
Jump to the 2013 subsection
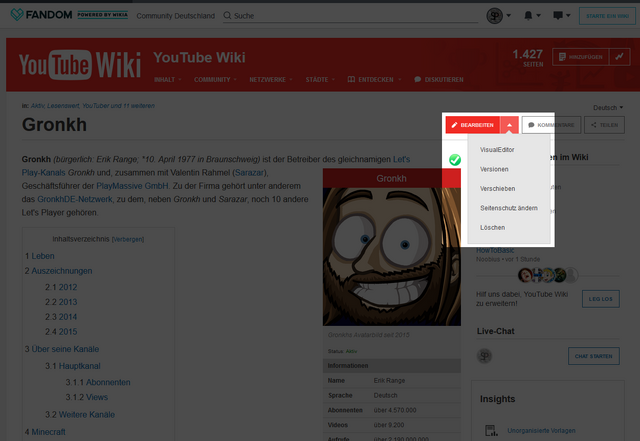point(68,302)
